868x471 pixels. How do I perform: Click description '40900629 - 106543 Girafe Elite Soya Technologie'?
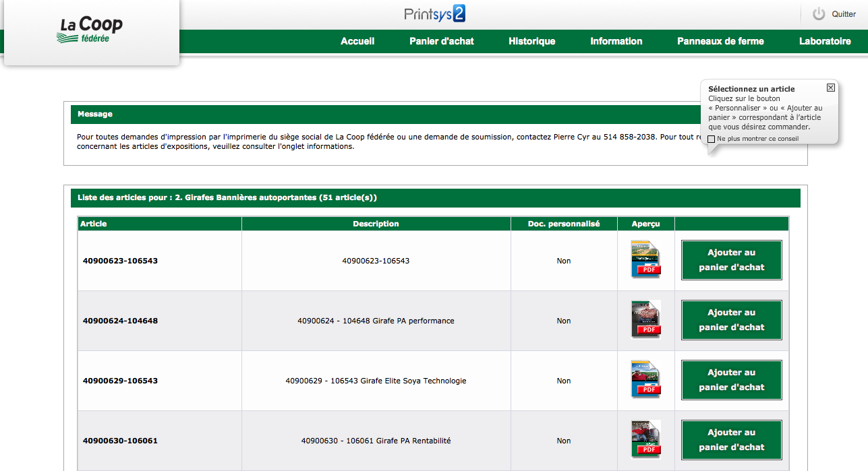(376, 381)
